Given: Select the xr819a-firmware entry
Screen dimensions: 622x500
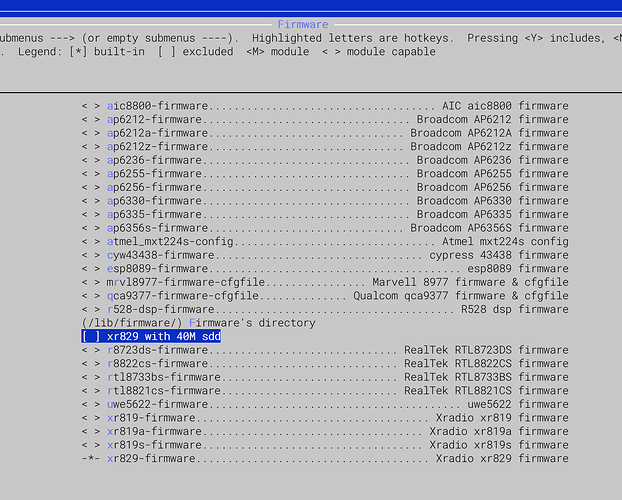Looking at the screenshot, I should [x=325, y=431].
